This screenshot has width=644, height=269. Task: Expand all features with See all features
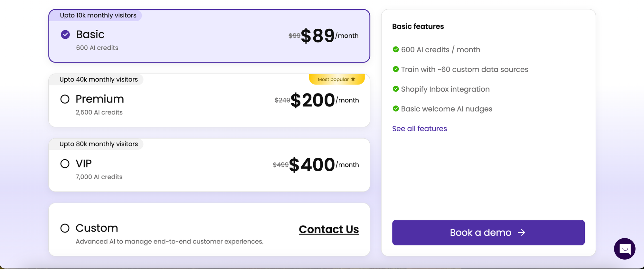419,128
